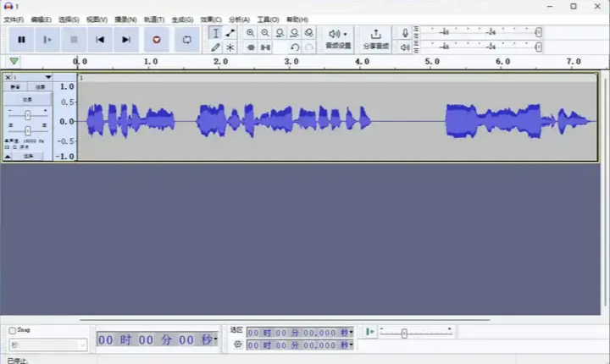Open the Share Audio (分享音频) button
This screenshot has height=364, width=610.
[375, 39]
